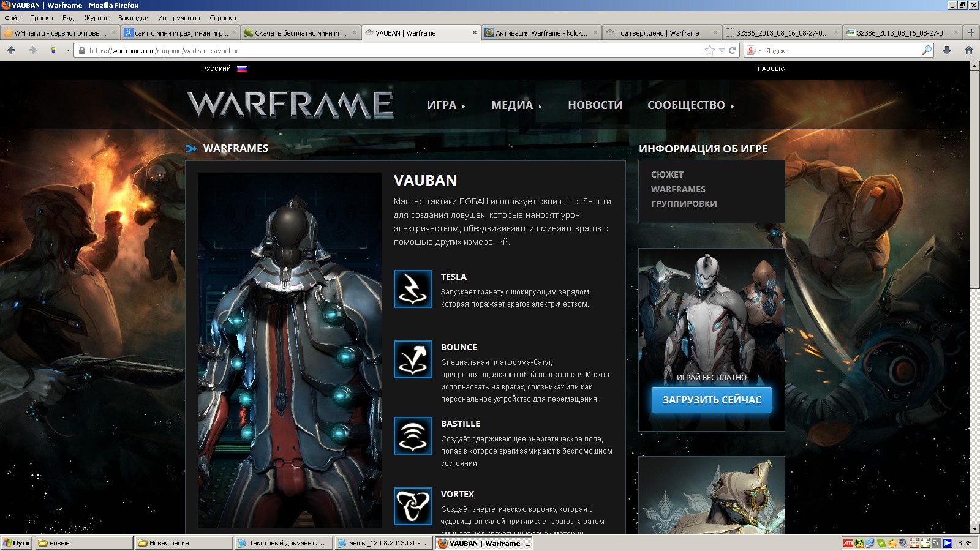The image size is (980, 551).
Task: Go to the home page icon
Action: pos(969,50)
